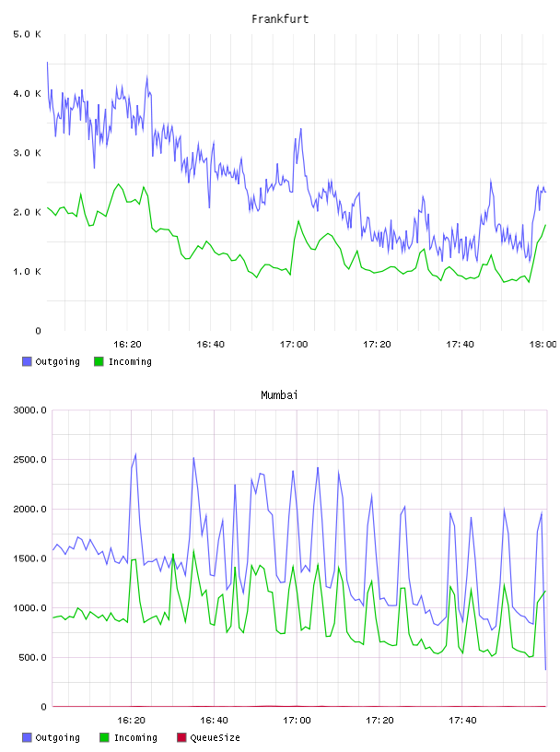Click the 2000.0 y-axis label on Mumbai chart
Image resolution: width=560 pixels, height=752 pixels.
tap(29, 509)
